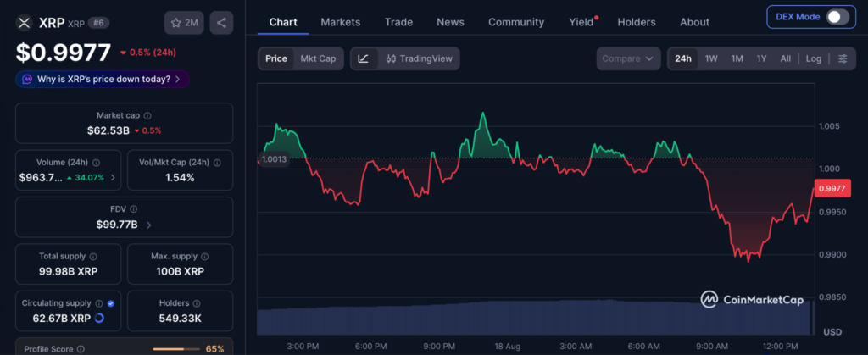Click the 0.5% (24h) price change label
Screen dimensions: 868x355
point(148,53)
